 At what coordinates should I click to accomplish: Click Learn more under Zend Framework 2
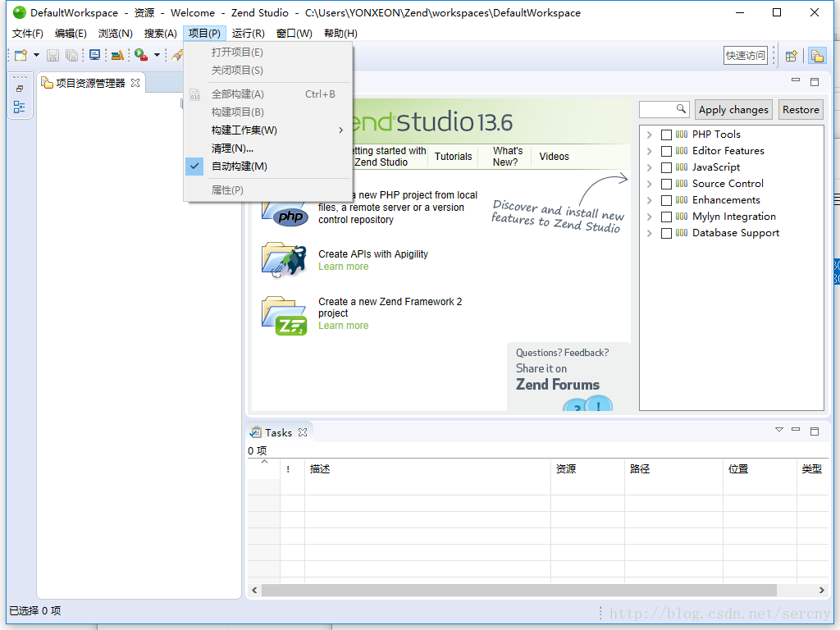[344, 326]
